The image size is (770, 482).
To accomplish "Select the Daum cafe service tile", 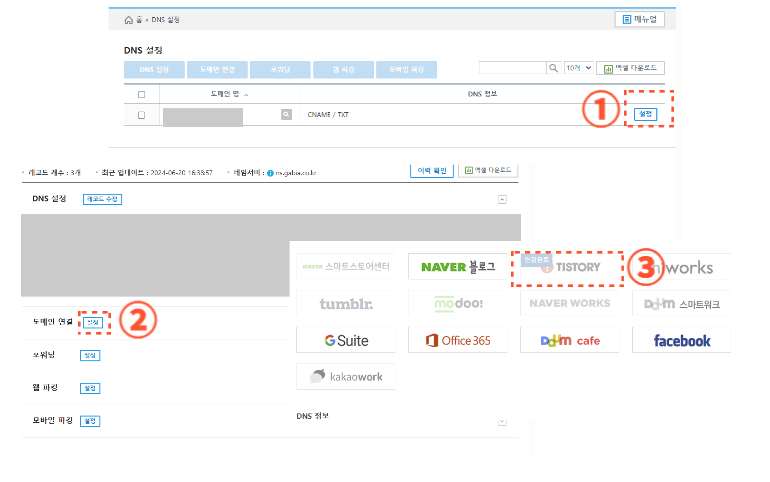I will tap(570, 340).
